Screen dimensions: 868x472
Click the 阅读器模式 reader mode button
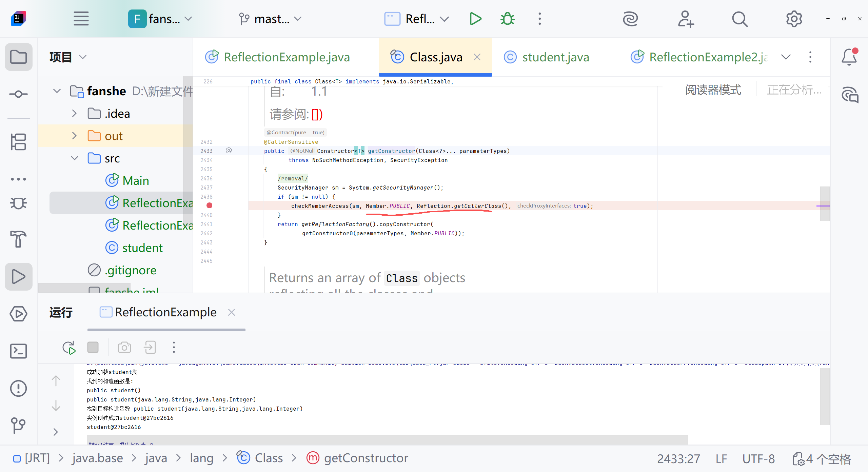713,90
